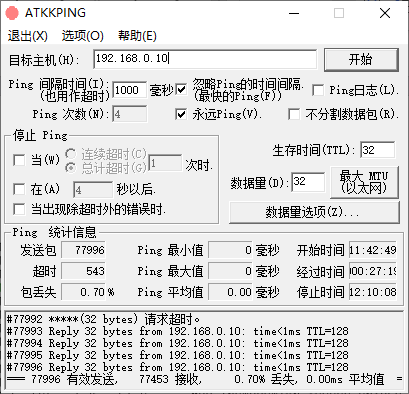Click the 超时 value 543
This screenshot has width=409, height=394.
tap(83, 271)
